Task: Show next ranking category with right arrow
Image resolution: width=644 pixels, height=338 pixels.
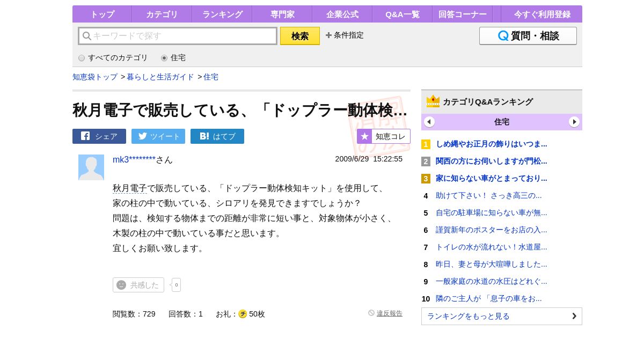Action: (574, 122)
